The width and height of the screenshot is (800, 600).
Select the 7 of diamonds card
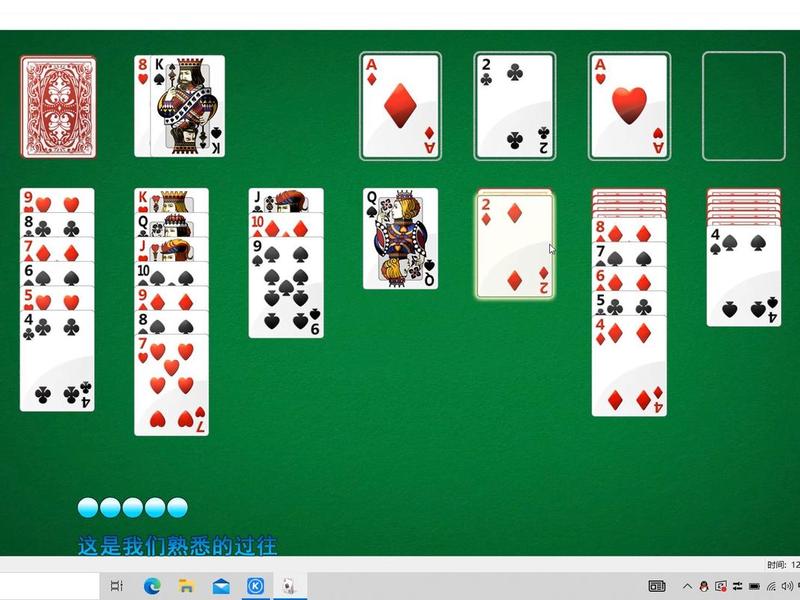click(x=57, y=249)
